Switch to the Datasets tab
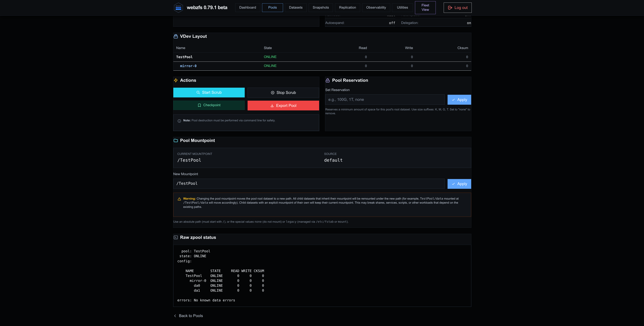Image resolution: width=644 pixels, height=326 pixels. [x=296, y=7]
